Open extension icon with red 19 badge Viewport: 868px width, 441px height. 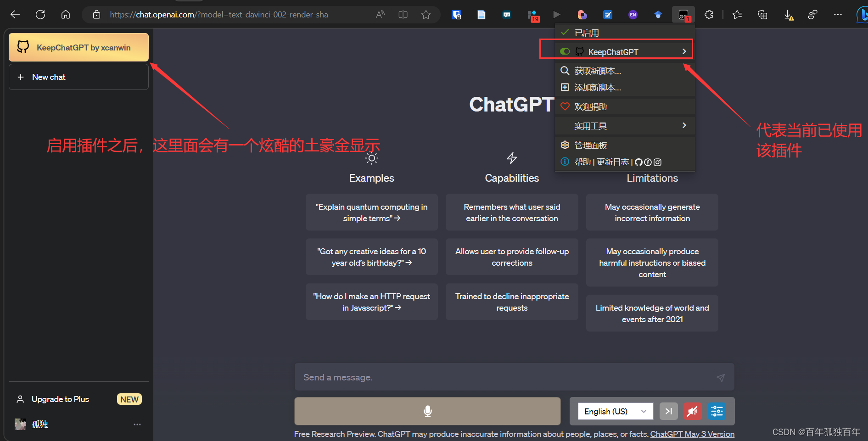pos(533,16)
